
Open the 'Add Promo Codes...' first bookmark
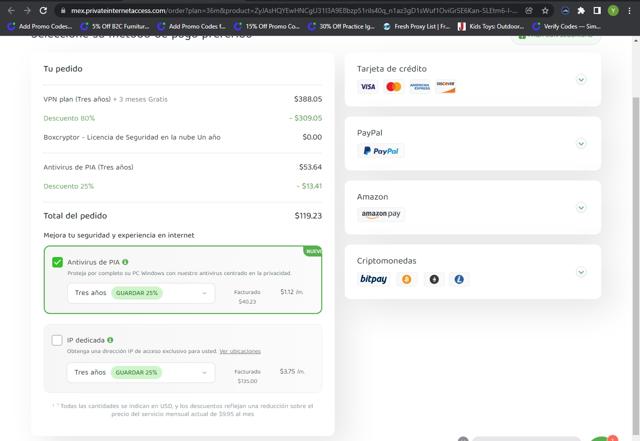[x=40, y=27]
